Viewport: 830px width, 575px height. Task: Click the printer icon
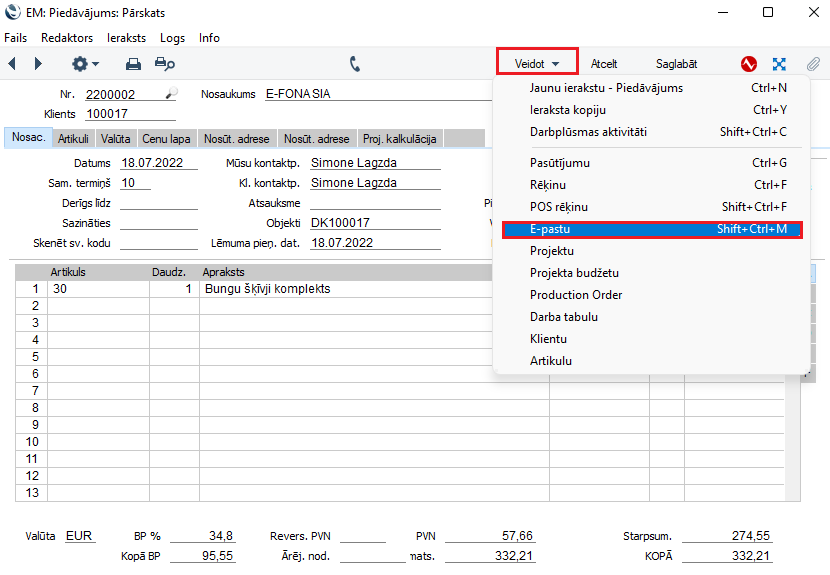point(133,64)
